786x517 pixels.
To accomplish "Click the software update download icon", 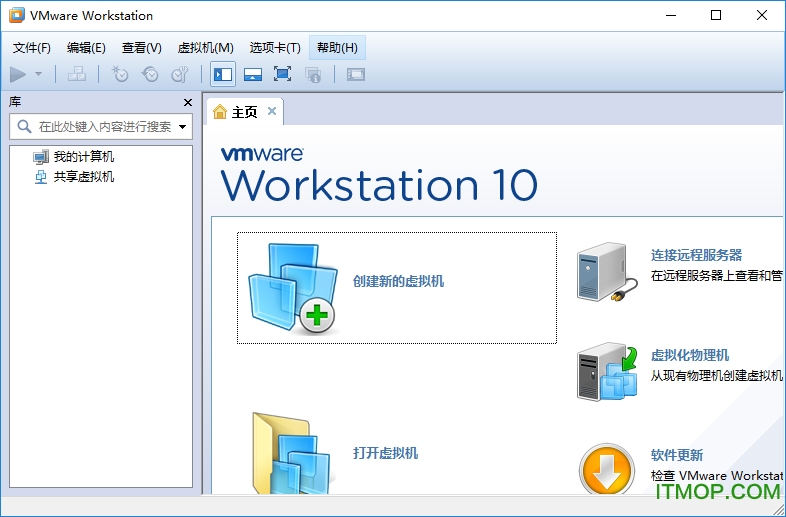I will tap(607, 469).
